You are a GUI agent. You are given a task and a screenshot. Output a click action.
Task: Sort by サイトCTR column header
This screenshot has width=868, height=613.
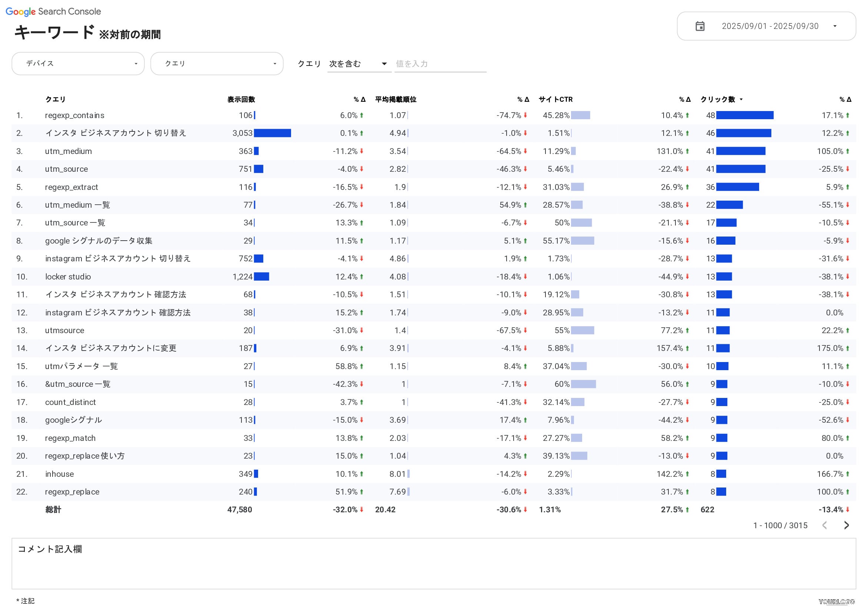555,100
